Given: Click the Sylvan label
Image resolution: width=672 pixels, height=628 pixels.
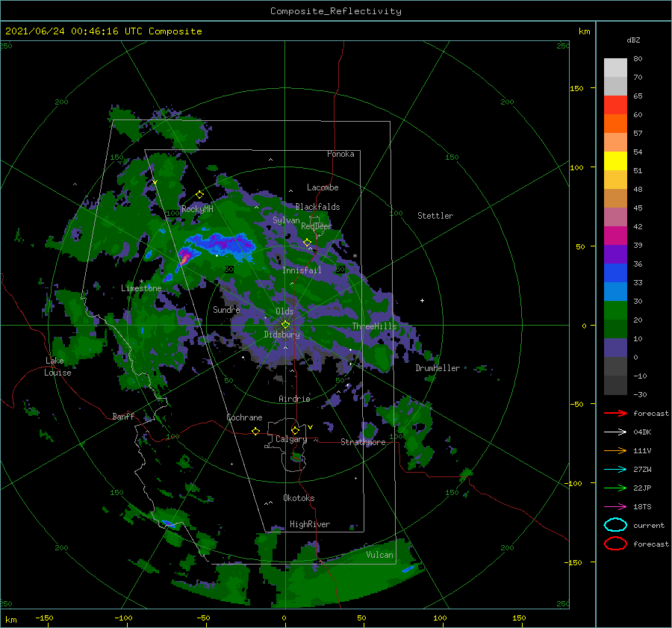Looking at the screenshot, I should pyautogui.click(x=286, y=220).
